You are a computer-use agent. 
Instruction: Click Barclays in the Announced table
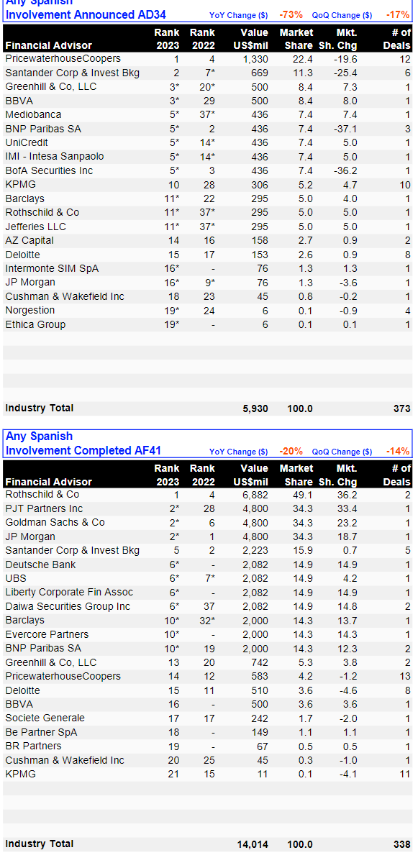[25, 198]
